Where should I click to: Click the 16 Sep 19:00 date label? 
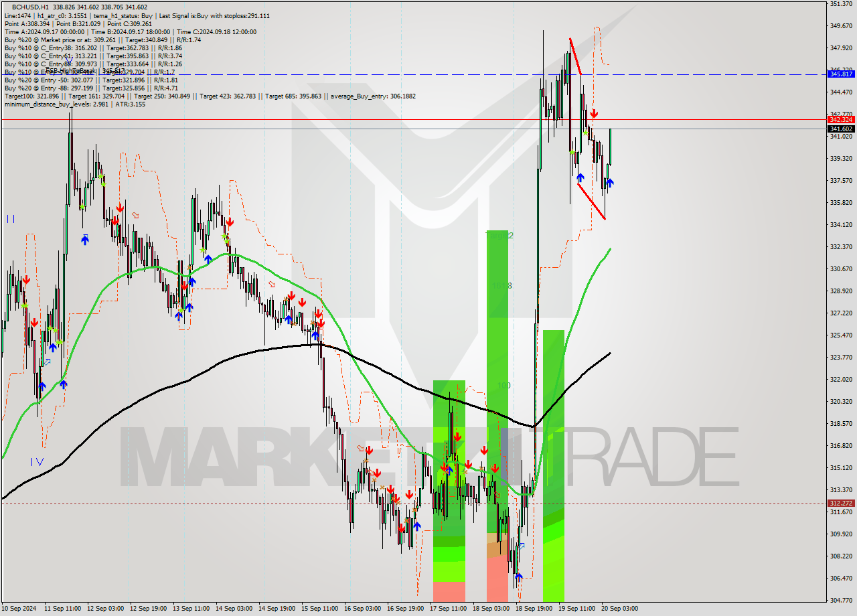405,609
